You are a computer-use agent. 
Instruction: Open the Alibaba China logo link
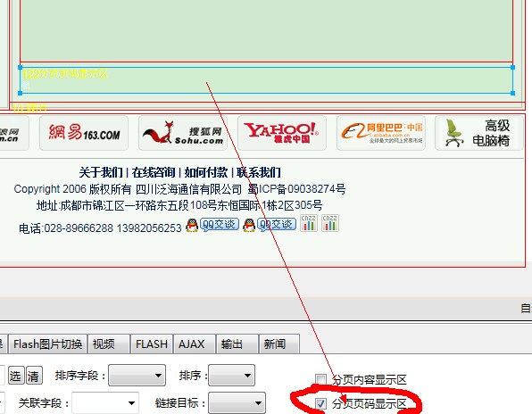pos(381,133)
